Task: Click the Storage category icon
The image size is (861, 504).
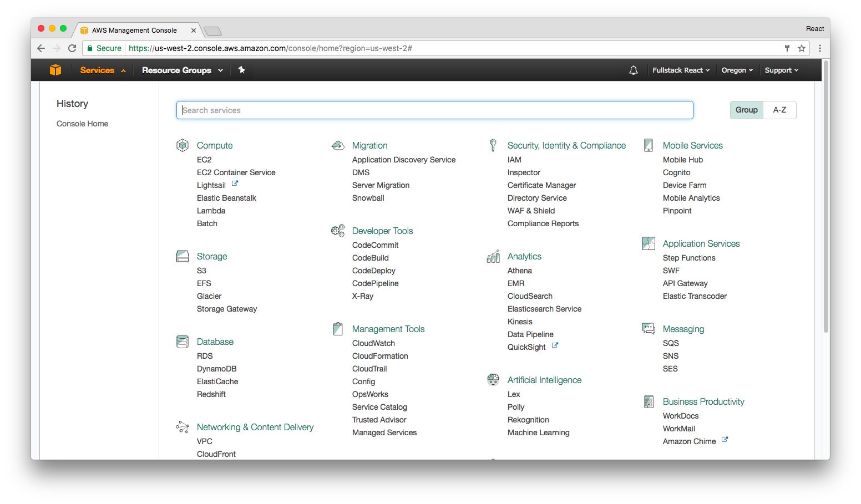Action: click(x=183, y=256)
